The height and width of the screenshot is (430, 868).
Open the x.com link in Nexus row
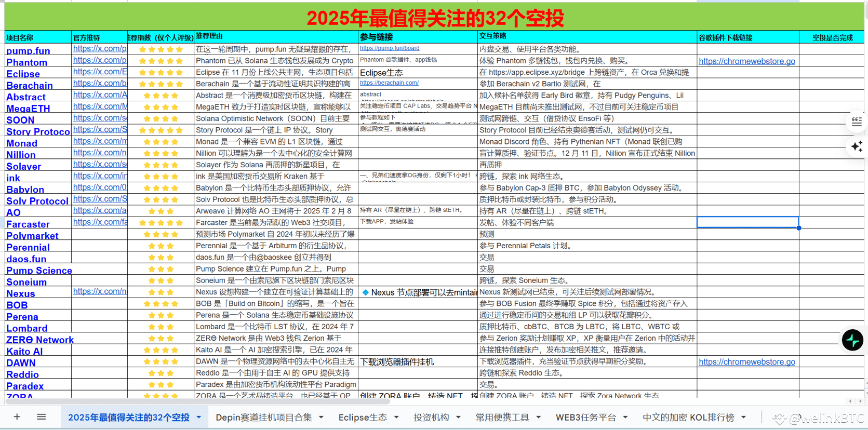100,291
